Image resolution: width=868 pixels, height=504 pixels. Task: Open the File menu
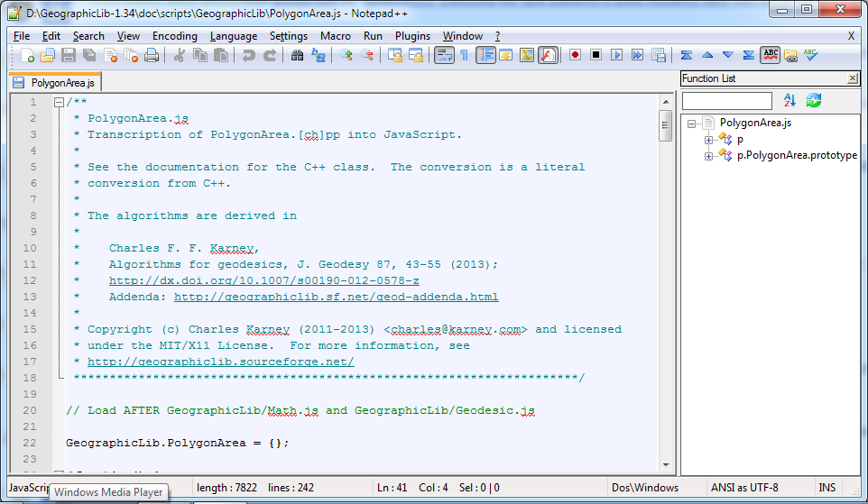[22, 36]
